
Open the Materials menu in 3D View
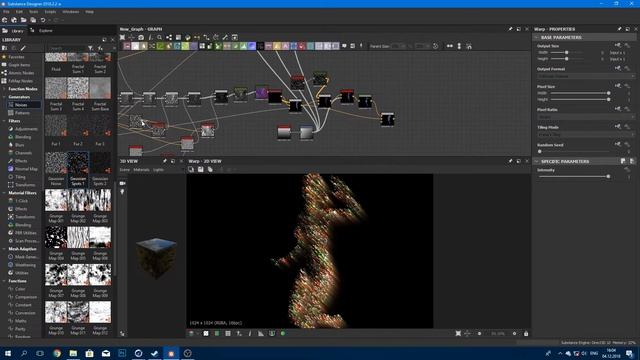[x=142, y=170]
